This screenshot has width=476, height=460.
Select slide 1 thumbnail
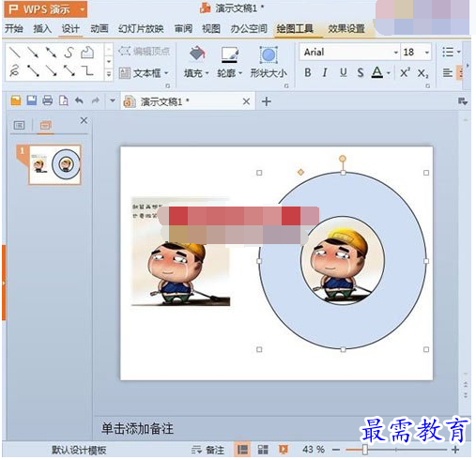coord(54,164)
